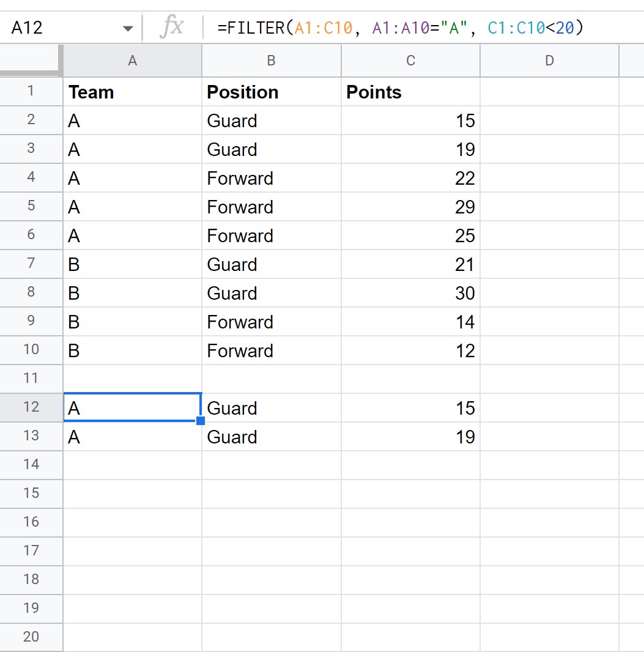The image size is (644, 652).
Task: Select cell with value 21
Action: coord(410,264)
